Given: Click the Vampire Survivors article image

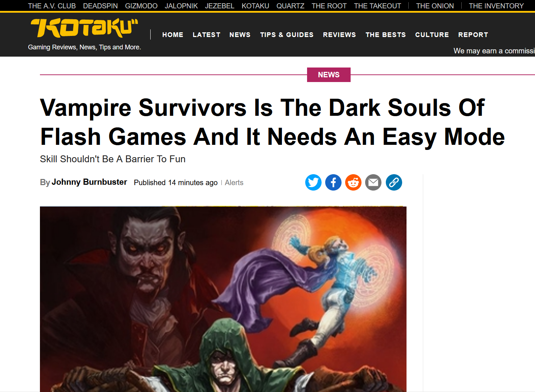Looking at the screenshot, I should (223, 299).
